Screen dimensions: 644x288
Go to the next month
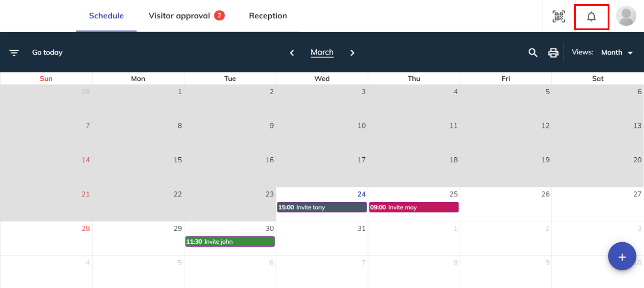[x=352, y=53]
